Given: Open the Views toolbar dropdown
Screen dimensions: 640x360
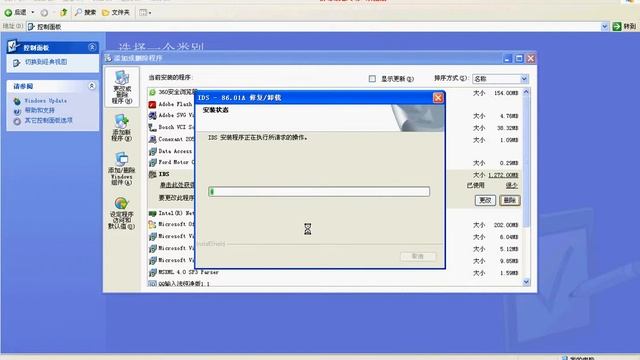Looking at the screenshot, I should click(145, 13).
